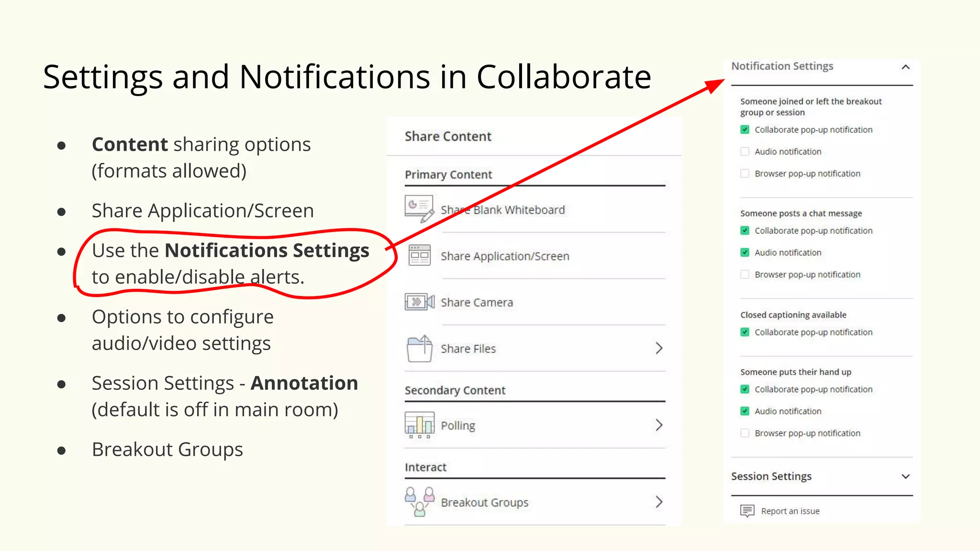Click the Share Application/Screen icon
This screenshot has height=551, width=980.
coord(420,255)
